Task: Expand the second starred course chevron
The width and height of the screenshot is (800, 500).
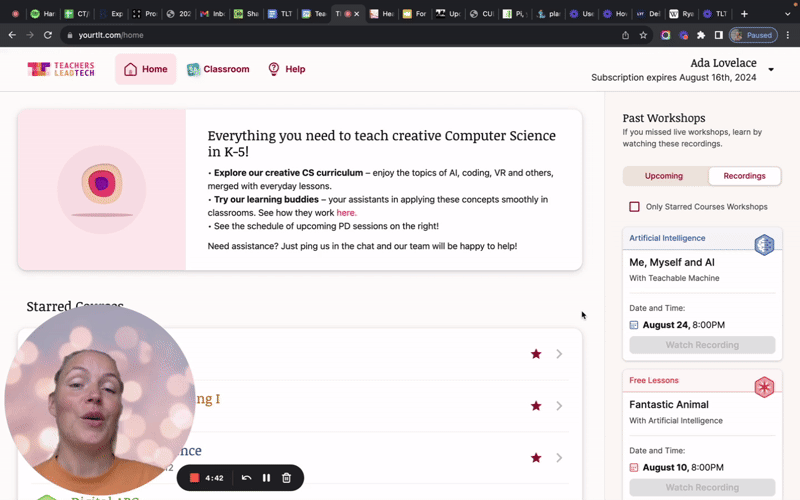Action: pyautogui.click(x=559, y=406)
